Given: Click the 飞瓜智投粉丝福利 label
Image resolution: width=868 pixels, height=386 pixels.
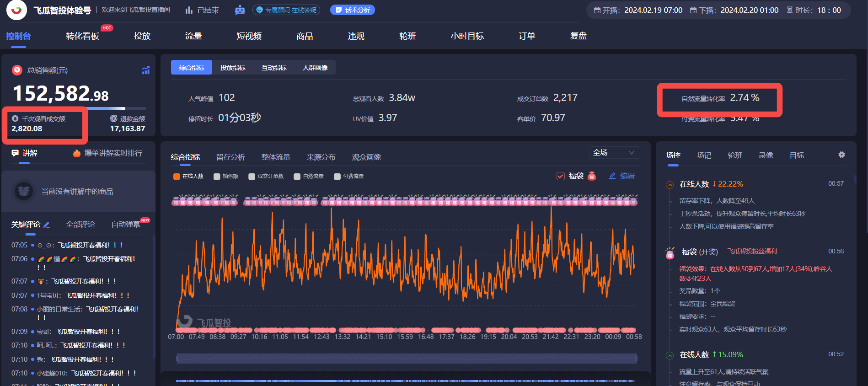Looking at the screenshot, I should click(752, 251).
